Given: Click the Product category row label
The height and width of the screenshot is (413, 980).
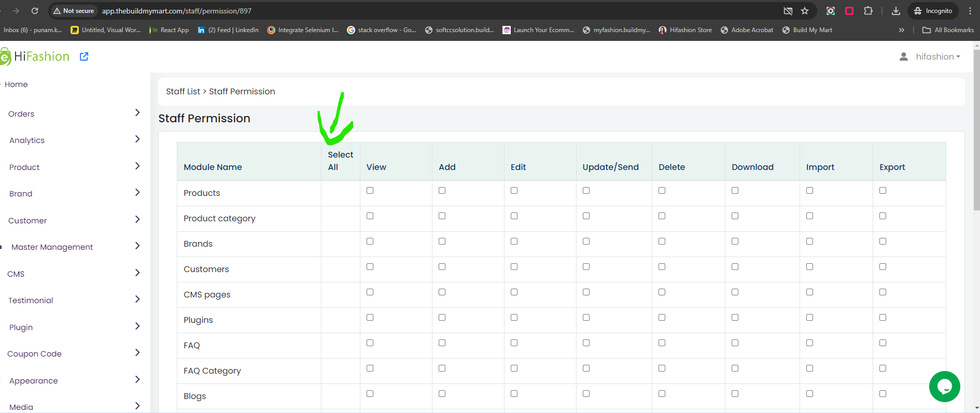Looking at the screenshot, I should pyautogui.click(x=219, y=218).
